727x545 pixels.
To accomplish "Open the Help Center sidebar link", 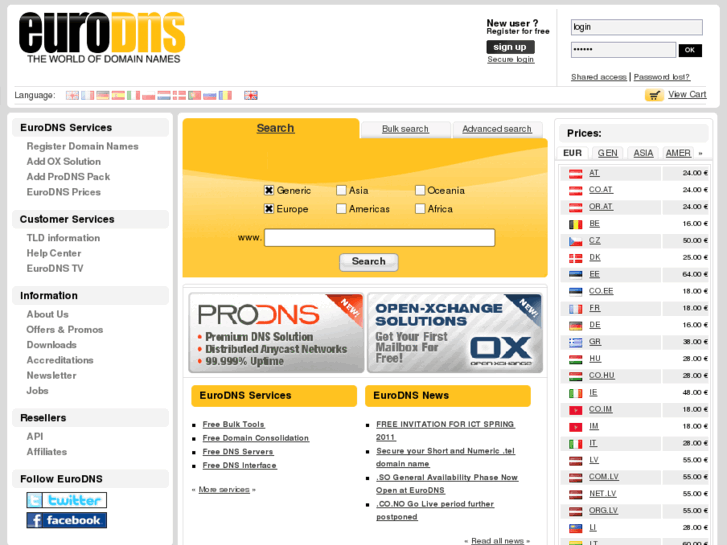I will click(x=54, y=253).
